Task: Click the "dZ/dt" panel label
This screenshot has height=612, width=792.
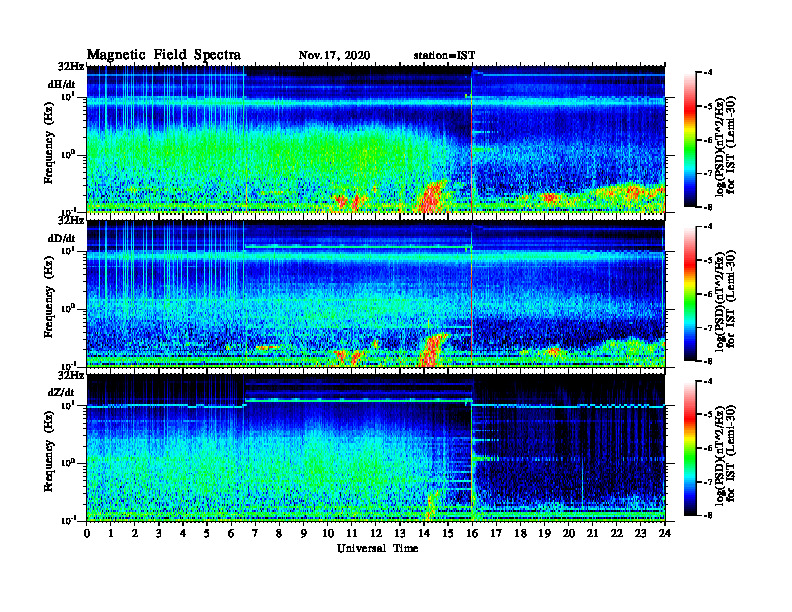Action: click(x=61, y=392)
